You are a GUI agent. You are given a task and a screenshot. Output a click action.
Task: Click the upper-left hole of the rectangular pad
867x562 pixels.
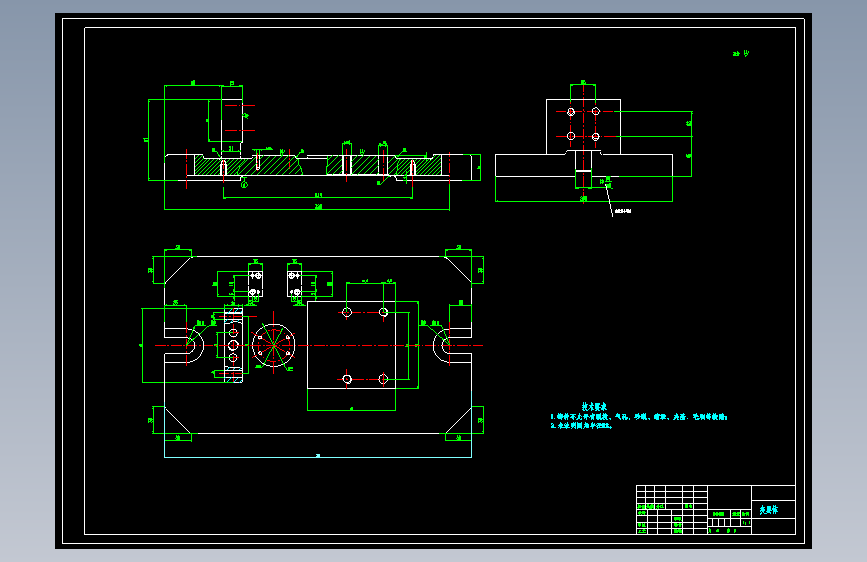click(347, 313)
